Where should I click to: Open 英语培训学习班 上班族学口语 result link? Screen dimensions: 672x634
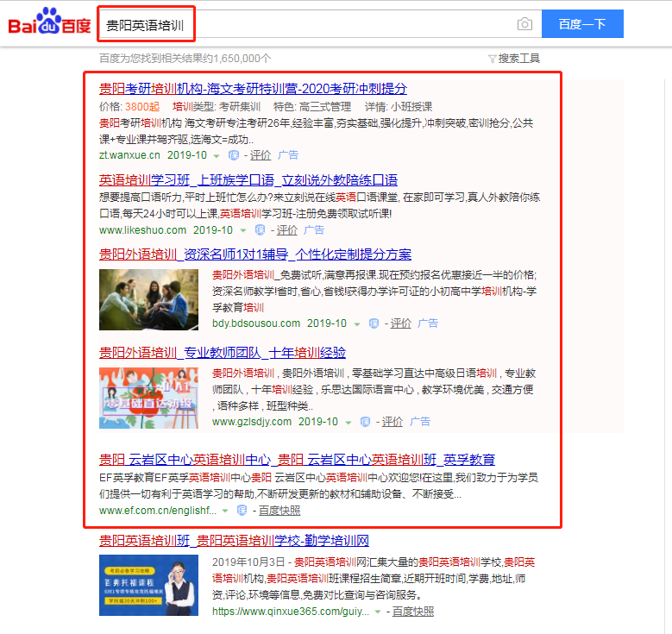(248, 180)
